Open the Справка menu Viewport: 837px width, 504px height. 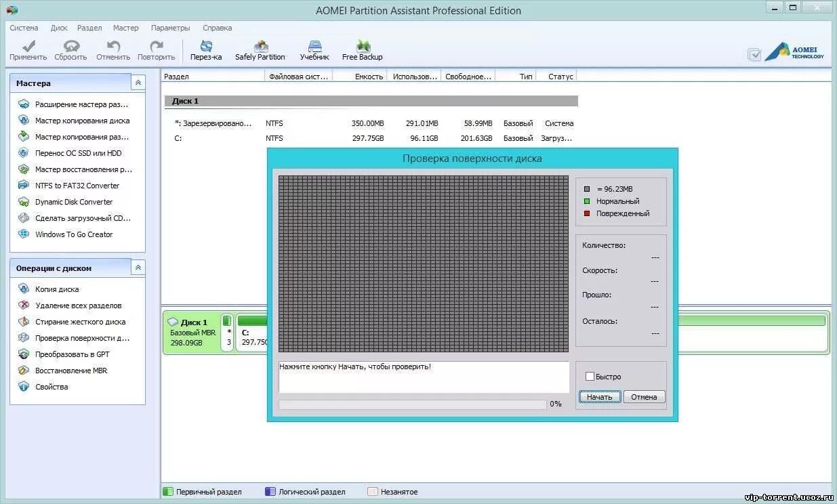[x=217, y=28]
